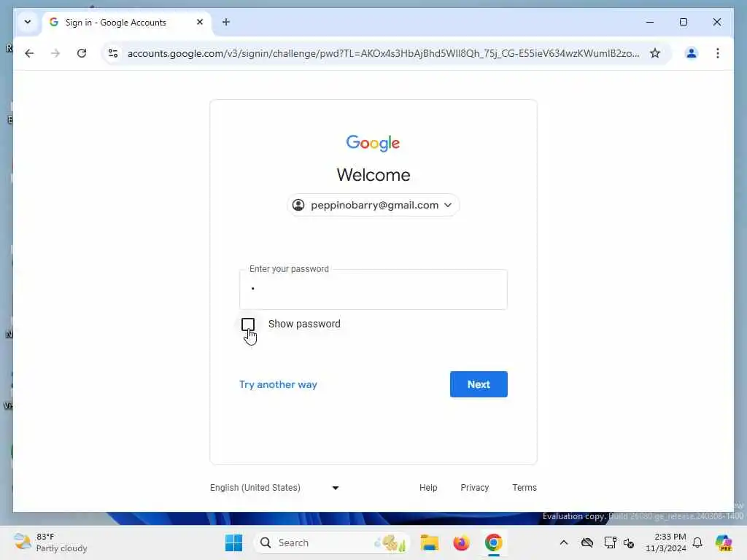Click the Try another way link

pyautogui.click(x=278, y=384)
